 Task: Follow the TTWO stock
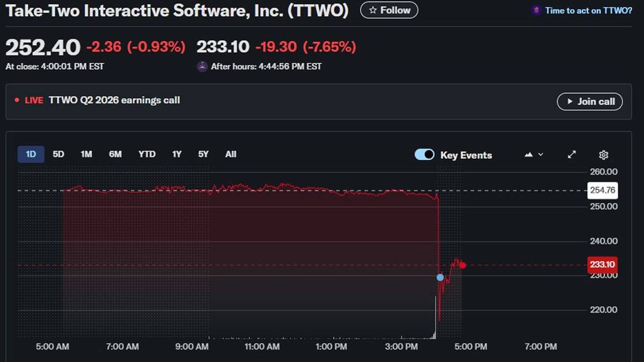(x=389, y=10)
